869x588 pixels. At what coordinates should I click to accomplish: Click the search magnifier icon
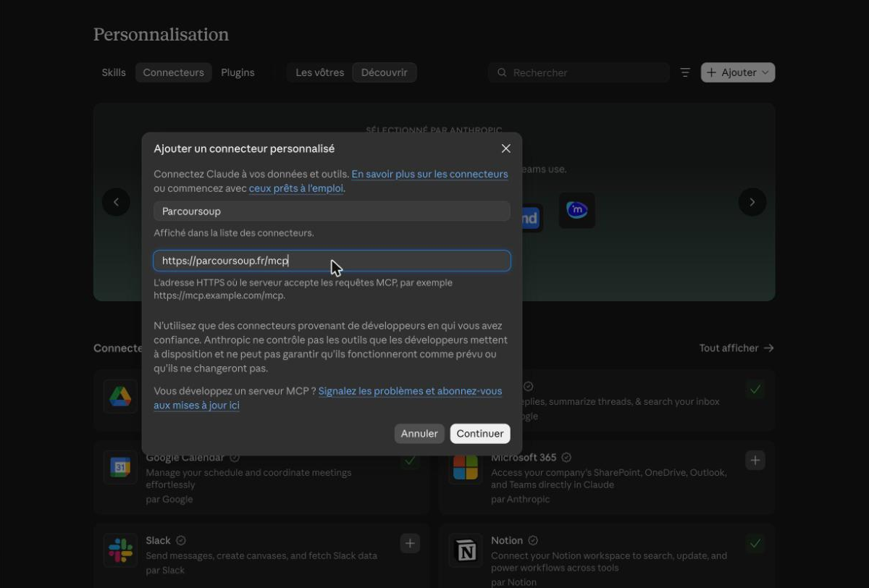click(502, 72)
